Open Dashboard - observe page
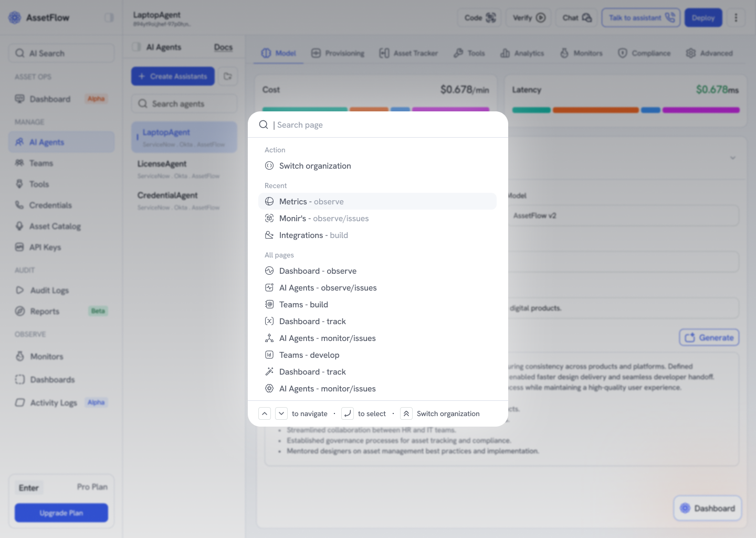The height and width of the screenshot is (538, 756). 377,271
